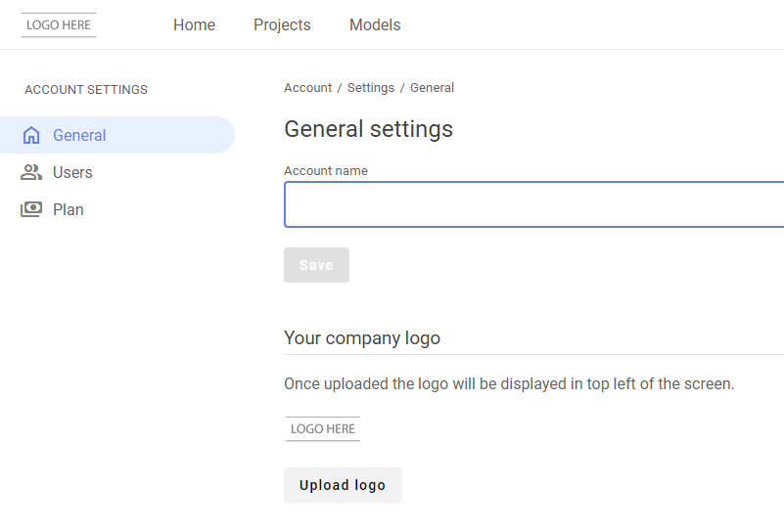Click the Upload logo button
Screen dimensions: 784x532
[x=343, y=485]
